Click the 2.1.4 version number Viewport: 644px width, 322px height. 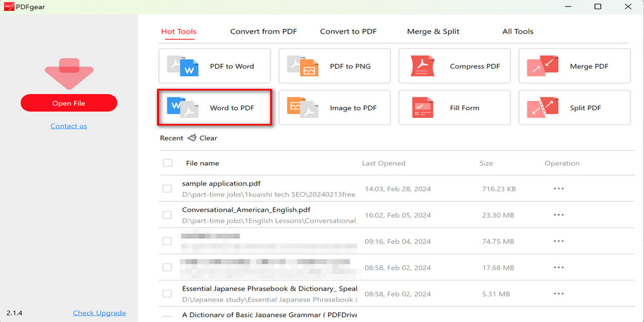(14, 313)
